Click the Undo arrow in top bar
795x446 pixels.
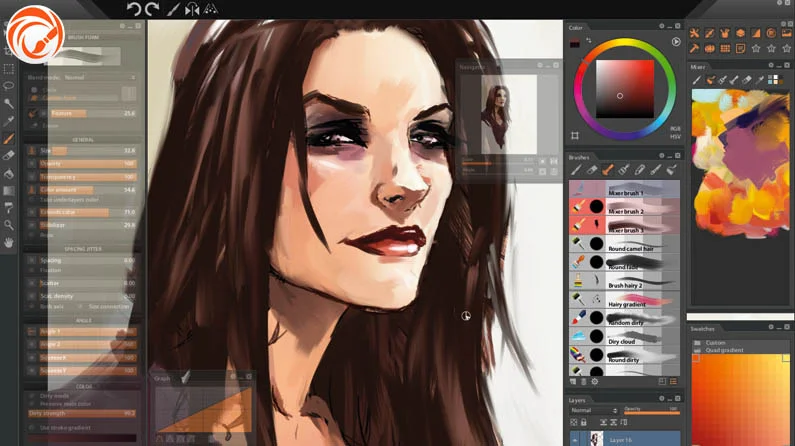133,9
